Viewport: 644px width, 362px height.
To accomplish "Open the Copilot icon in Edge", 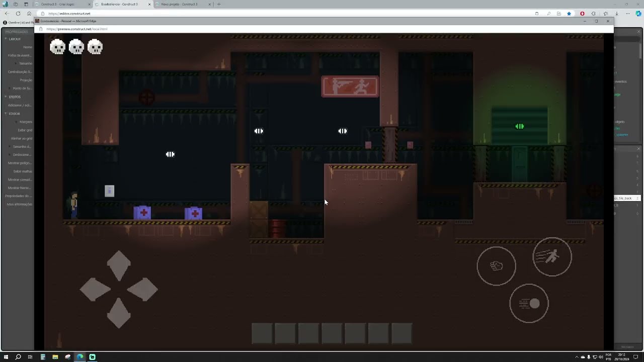I will click(638, 14).
